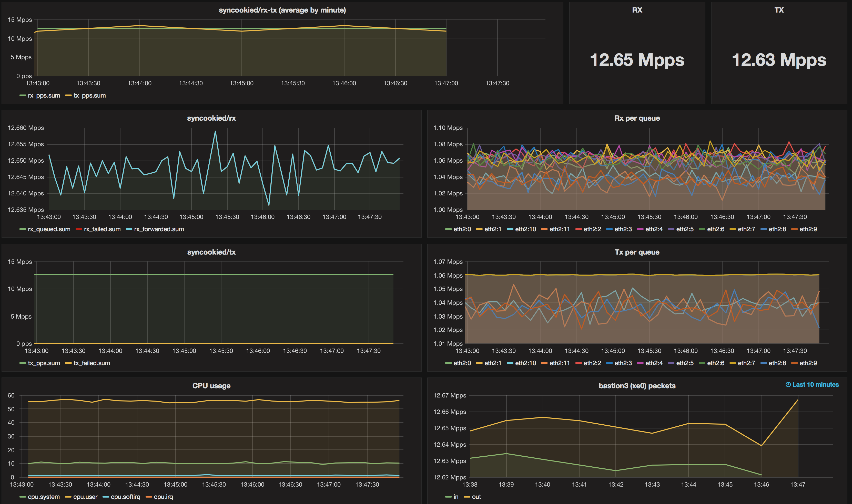Click the clock icon beside Last 10 minutes
Image resolution: width=852 pixels, height=504 pixels.
788,384
